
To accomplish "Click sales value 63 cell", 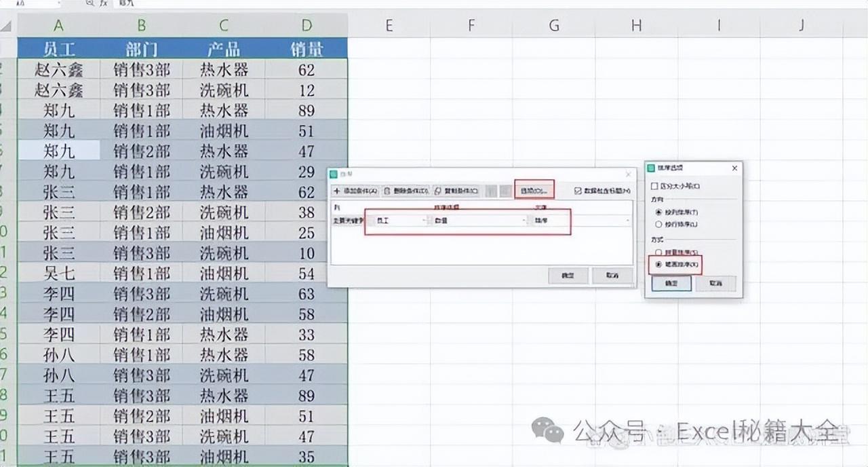I will pyautogui.click(x=307, y=293).
